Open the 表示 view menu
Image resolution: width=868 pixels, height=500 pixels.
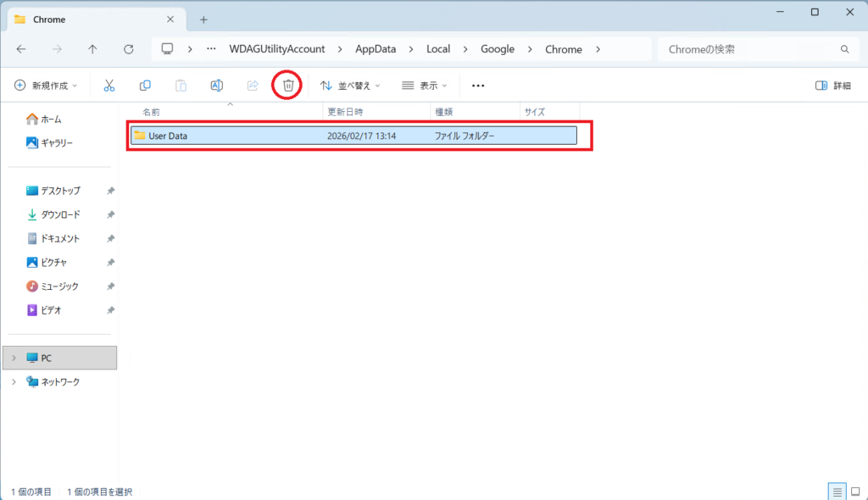(x=424, y=86)
